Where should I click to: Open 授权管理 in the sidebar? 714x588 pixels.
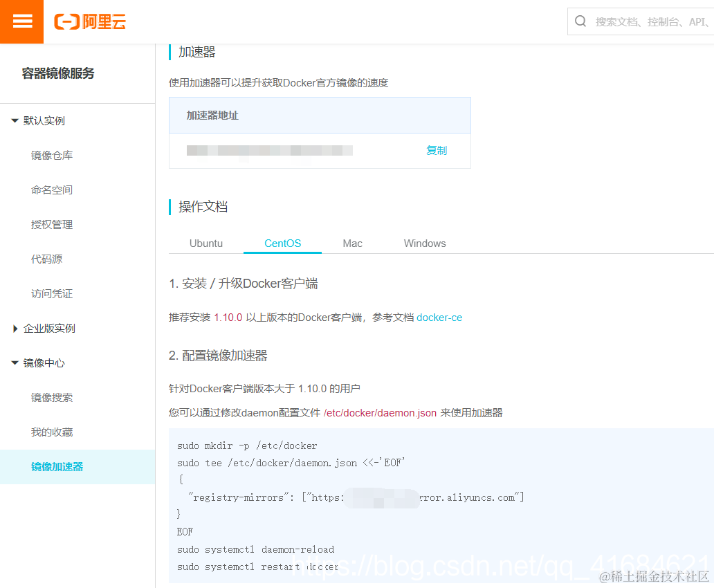[52, 224]
